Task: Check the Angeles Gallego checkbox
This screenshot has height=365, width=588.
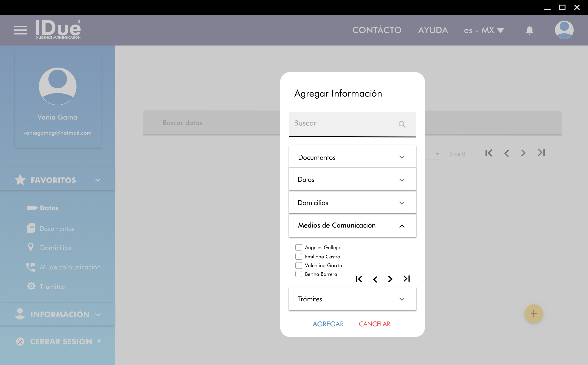Action: [299, 248]
